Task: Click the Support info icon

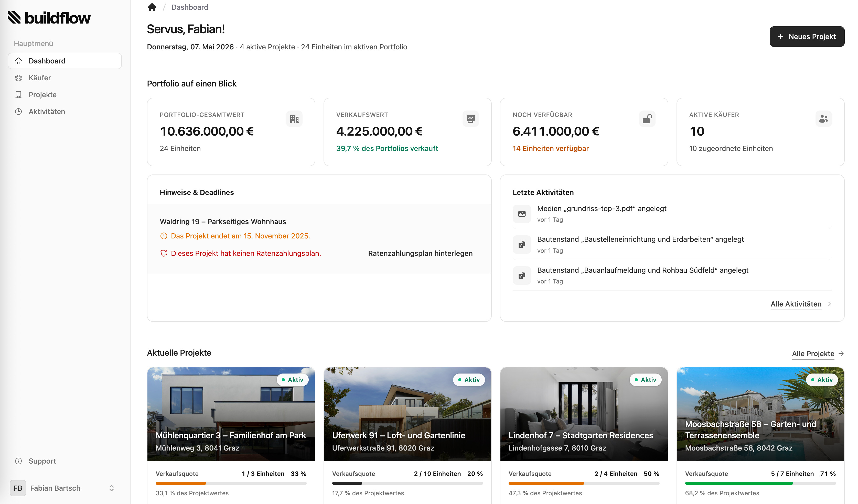Action: point(18,461)
